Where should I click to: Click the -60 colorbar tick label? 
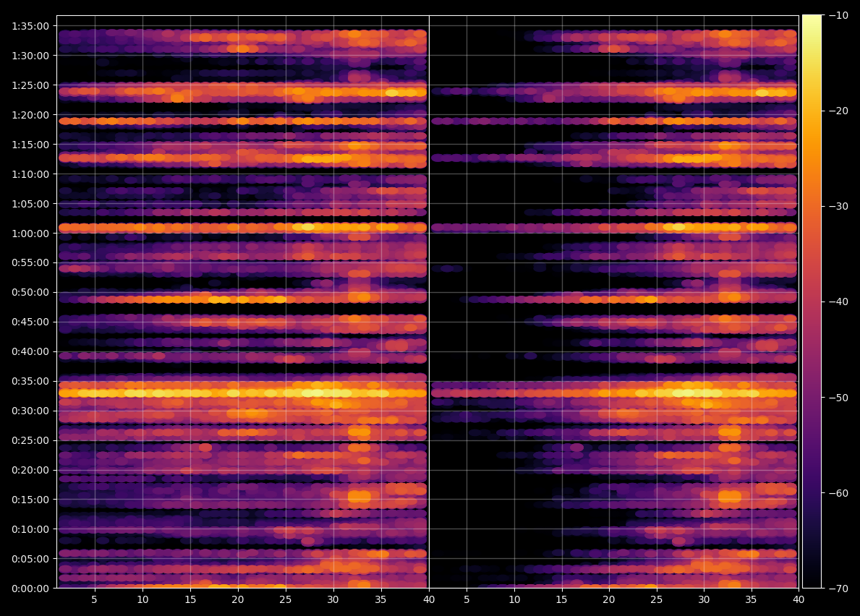(x=838, y=492)
